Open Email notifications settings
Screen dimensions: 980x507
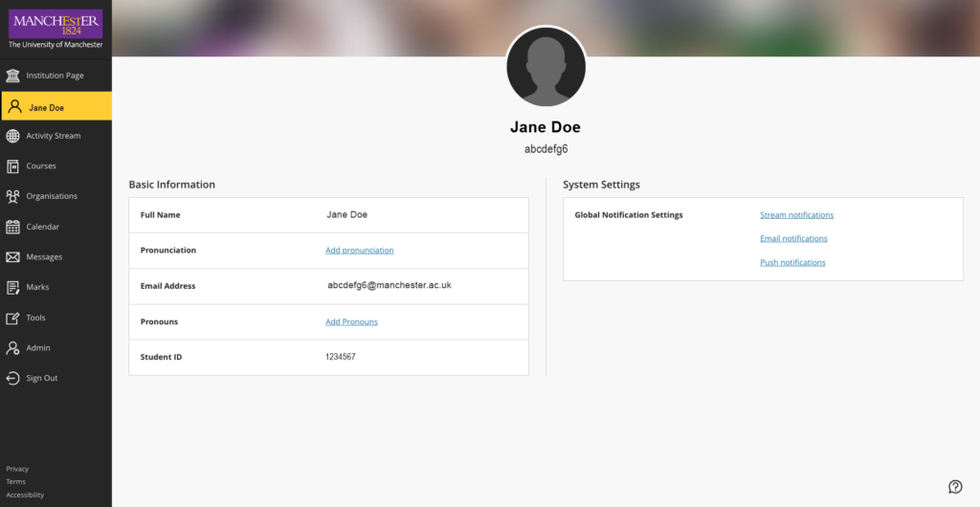point(793,238)
